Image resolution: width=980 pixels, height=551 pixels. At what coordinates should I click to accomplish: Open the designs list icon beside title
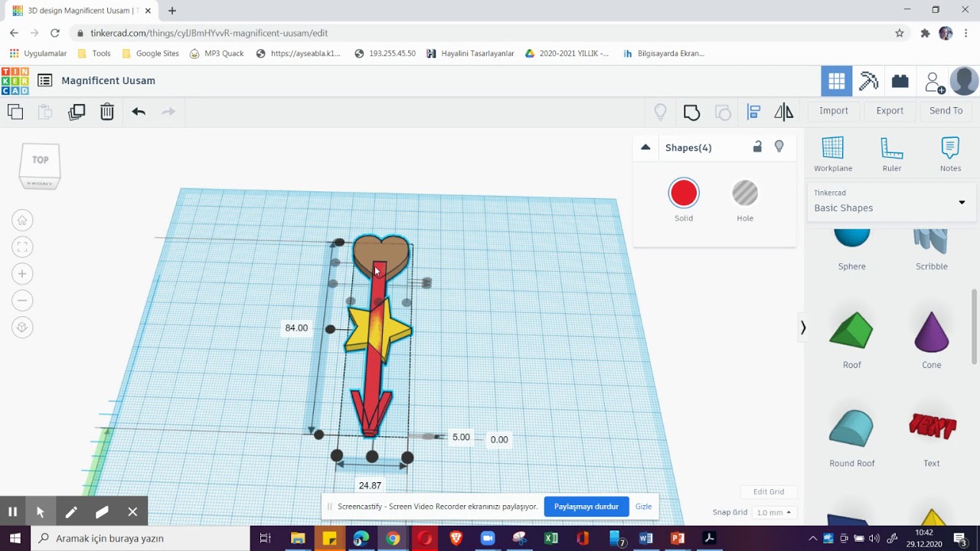(x=44, y=80)
